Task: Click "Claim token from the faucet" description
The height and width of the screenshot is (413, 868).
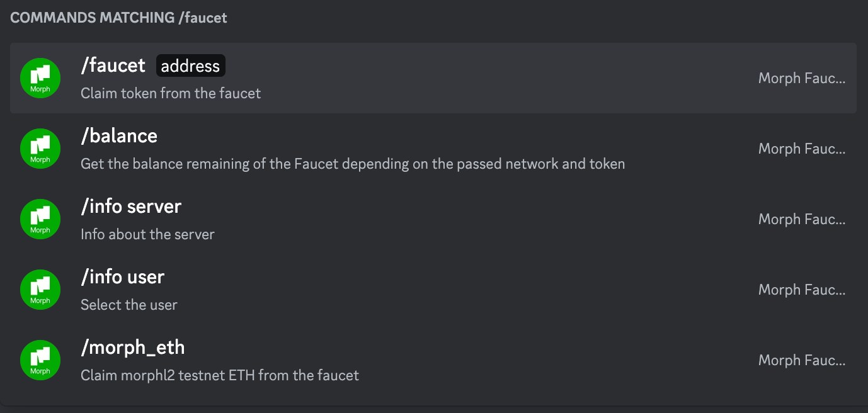Action: (x=171, y=93)
